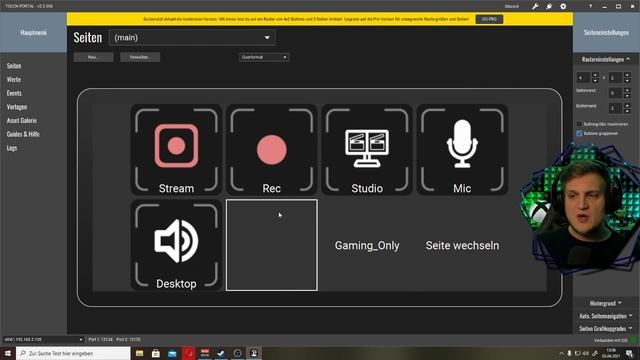Open Touch Portal taskbar icon
640x360 pixels.
tap(254, 353)
